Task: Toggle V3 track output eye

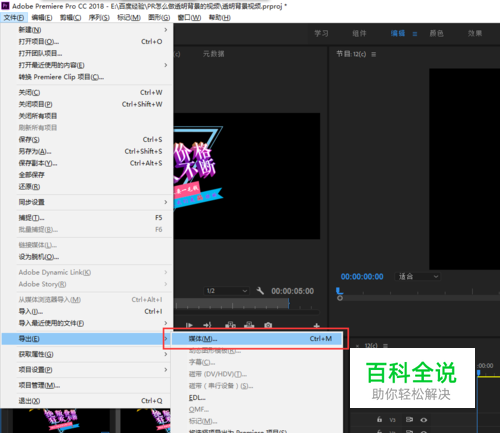Action: (424, 420)
